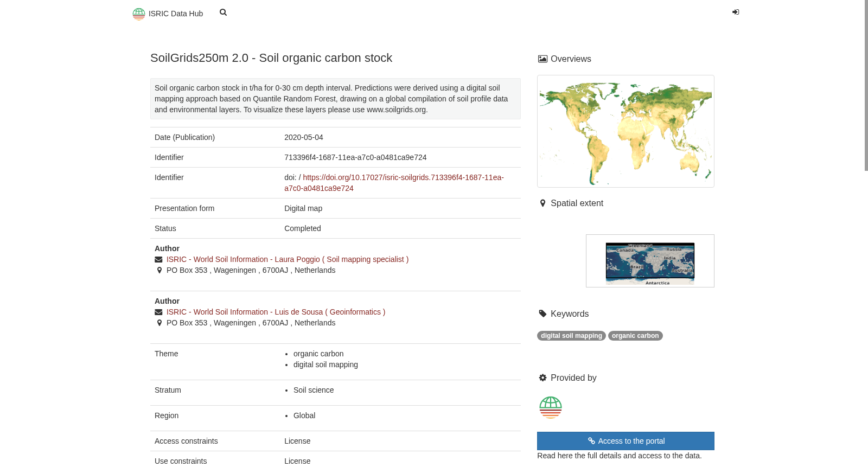Click Laura Poggio's PO Box 353 address
The height and width of the screenshot is (467, 868).
pyautogui.click(x=251, y=270)
